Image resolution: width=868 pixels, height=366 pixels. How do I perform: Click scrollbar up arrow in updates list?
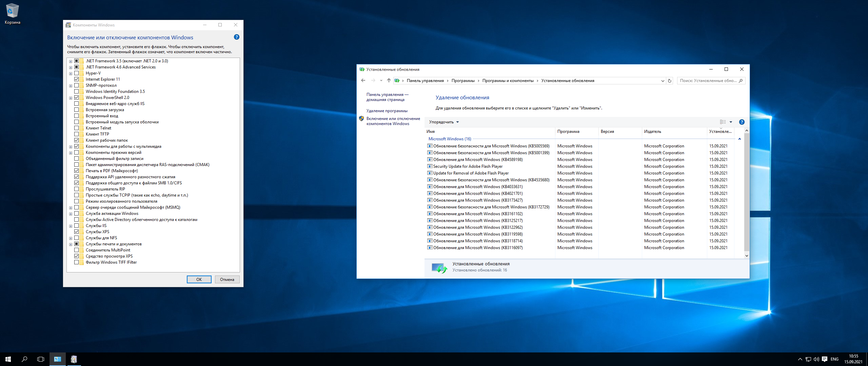click(746, 130)
